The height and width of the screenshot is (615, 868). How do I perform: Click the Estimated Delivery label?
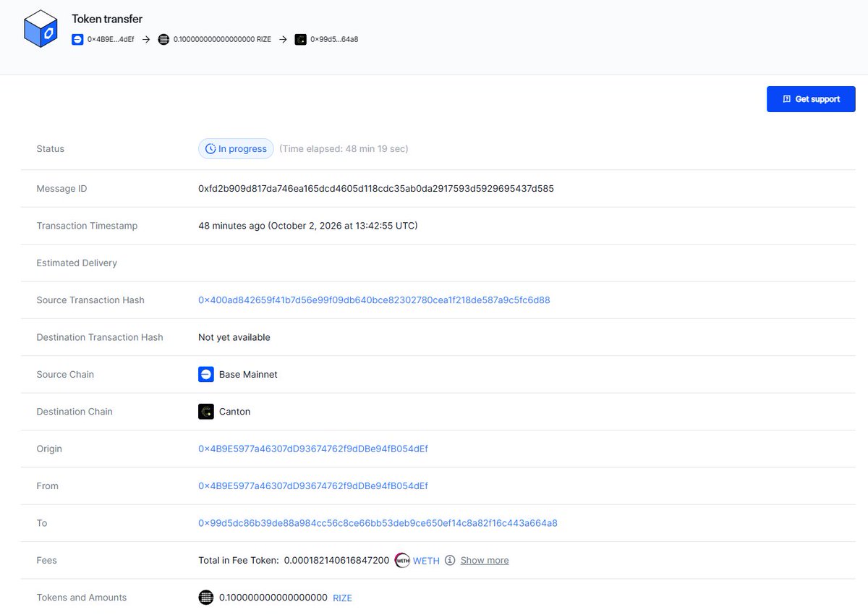(x=77, y=263)
